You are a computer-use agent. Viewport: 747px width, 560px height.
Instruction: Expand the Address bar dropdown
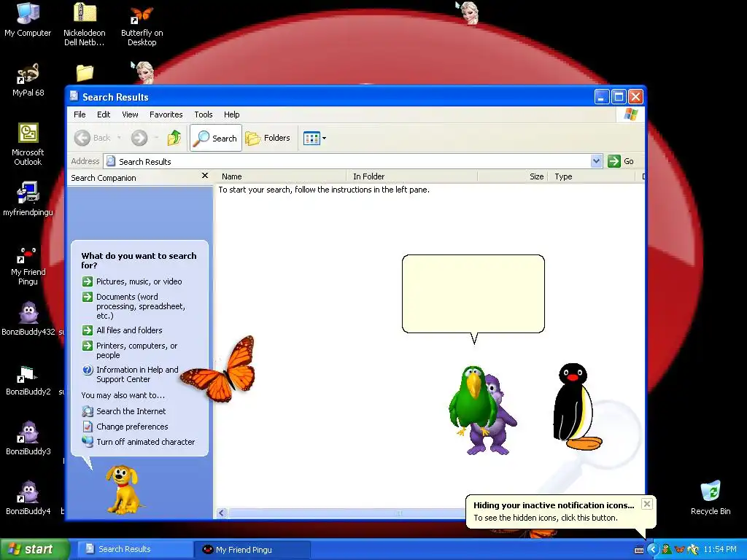coord(596,161)
